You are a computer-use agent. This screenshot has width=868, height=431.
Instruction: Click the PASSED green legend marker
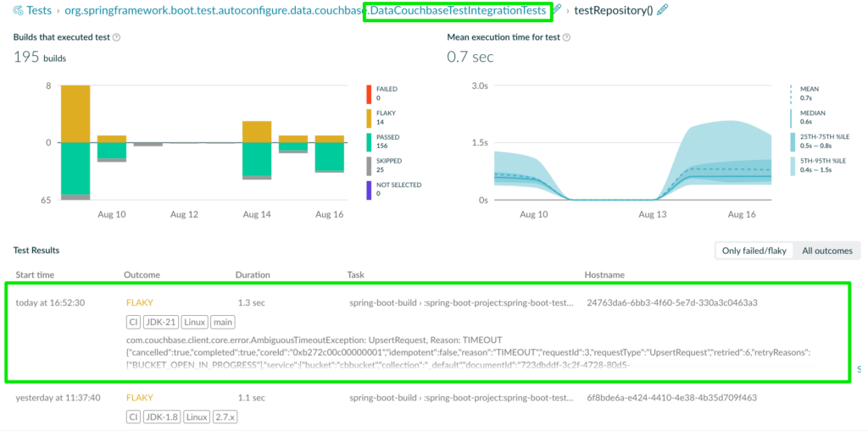[368, 142]
